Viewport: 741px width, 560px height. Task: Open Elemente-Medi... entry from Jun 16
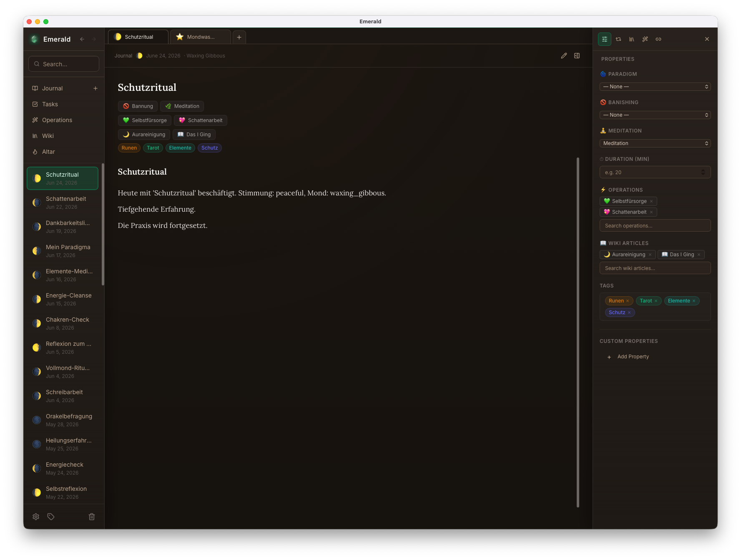[63, 275]
